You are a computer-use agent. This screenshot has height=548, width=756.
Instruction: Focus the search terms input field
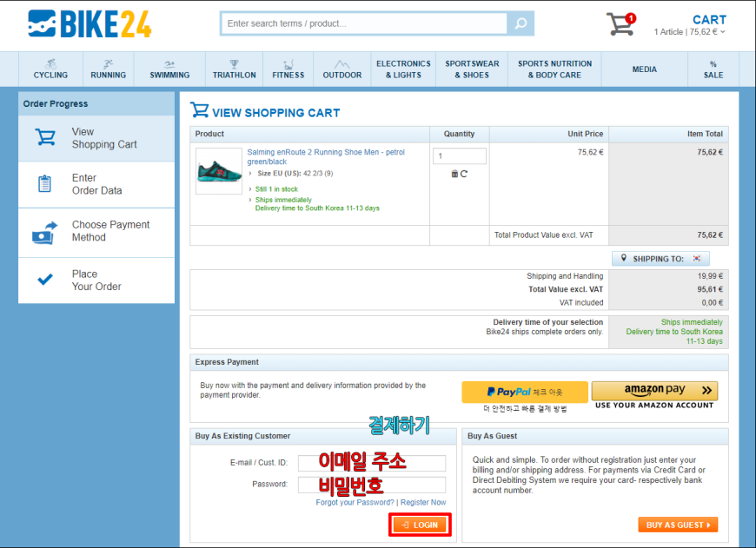(x=364, y=23)
